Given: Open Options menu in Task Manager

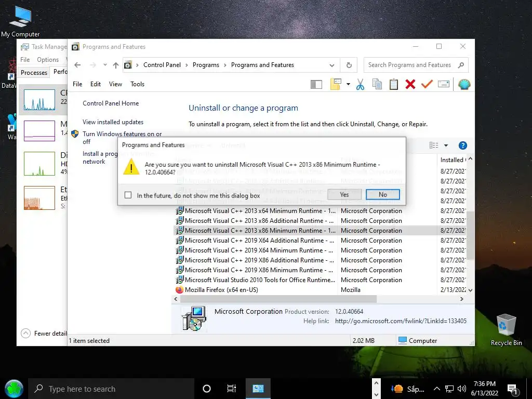Looking at the screenshot, I should [x=48, y=60].
